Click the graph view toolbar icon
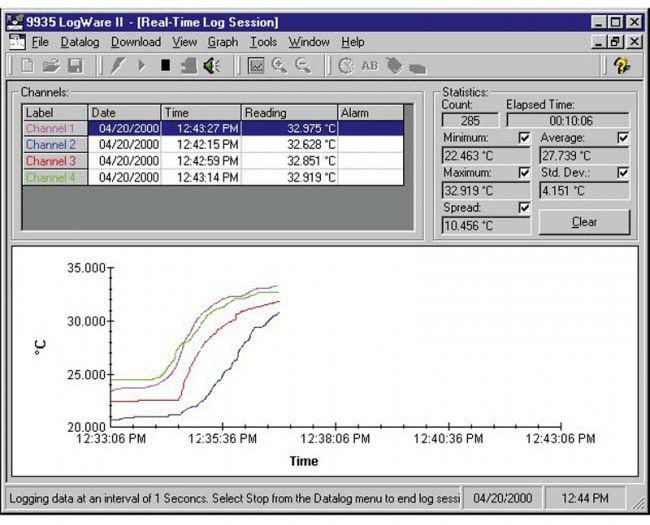Image resolution: width=650 pixels, height=525 pixels. pos(256,66)
